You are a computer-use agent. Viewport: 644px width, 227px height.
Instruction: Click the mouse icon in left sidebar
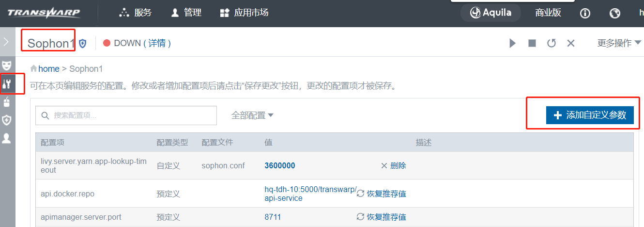pos(7,102)
